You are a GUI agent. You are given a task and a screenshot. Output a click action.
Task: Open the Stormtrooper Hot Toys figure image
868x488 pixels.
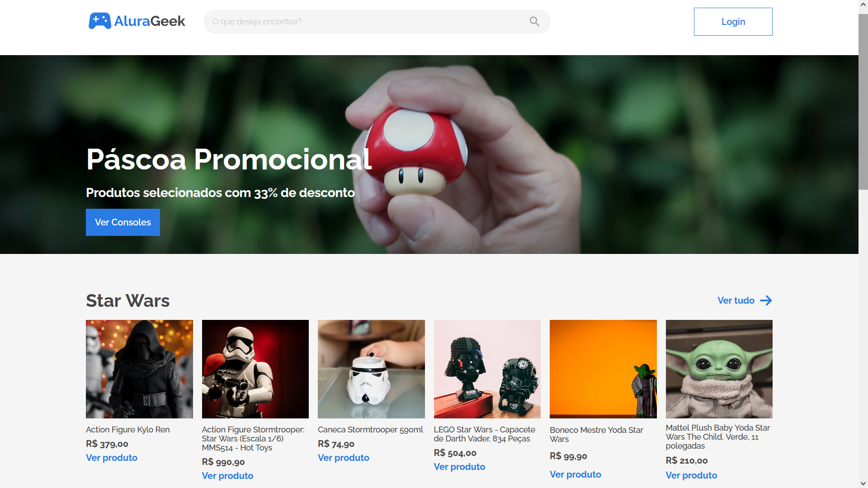pyautogui.click(x=255, y=369)
